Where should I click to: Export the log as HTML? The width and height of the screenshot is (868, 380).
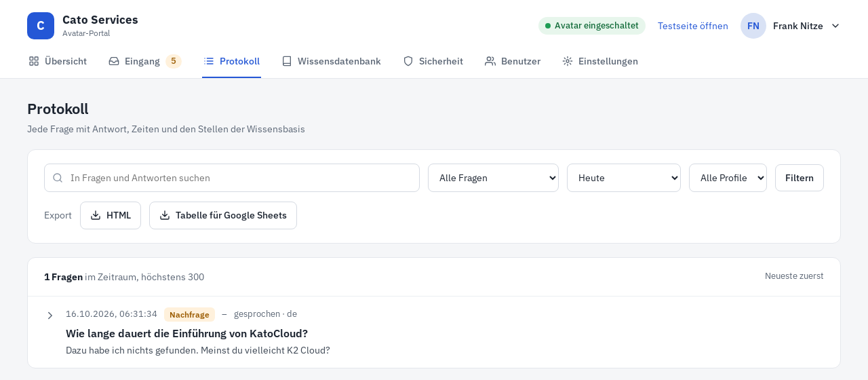(111, 215)
